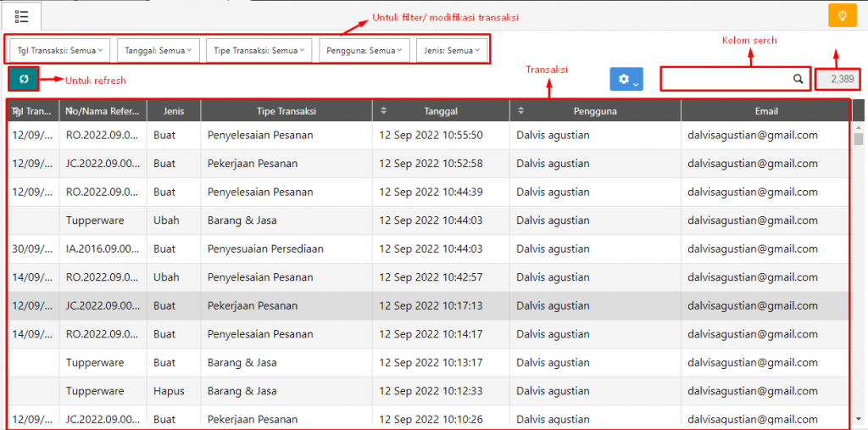868x430 pixels.
Task: Click Tupperware in the 10:13:17 row
Action: 95,363
